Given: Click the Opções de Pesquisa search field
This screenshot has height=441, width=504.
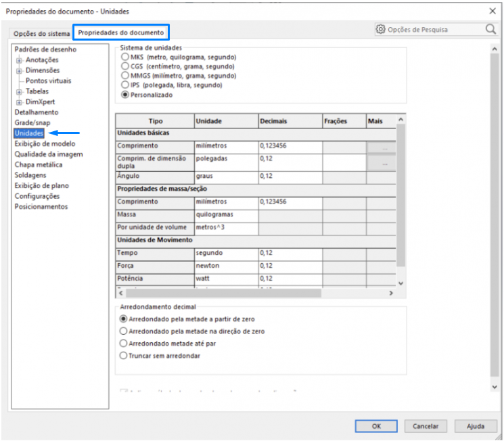Looking at the screenshot, I should click(433, 30).
